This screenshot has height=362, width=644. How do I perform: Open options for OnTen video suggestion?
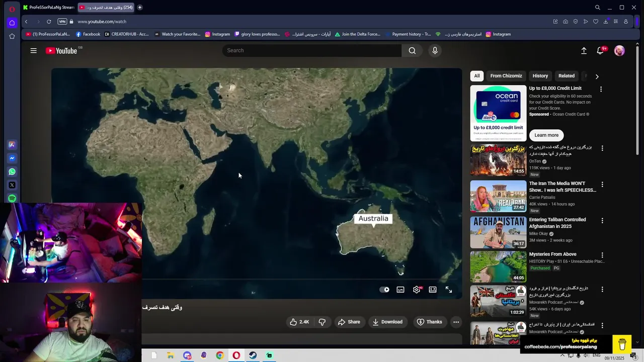click(x=602, y=148)
